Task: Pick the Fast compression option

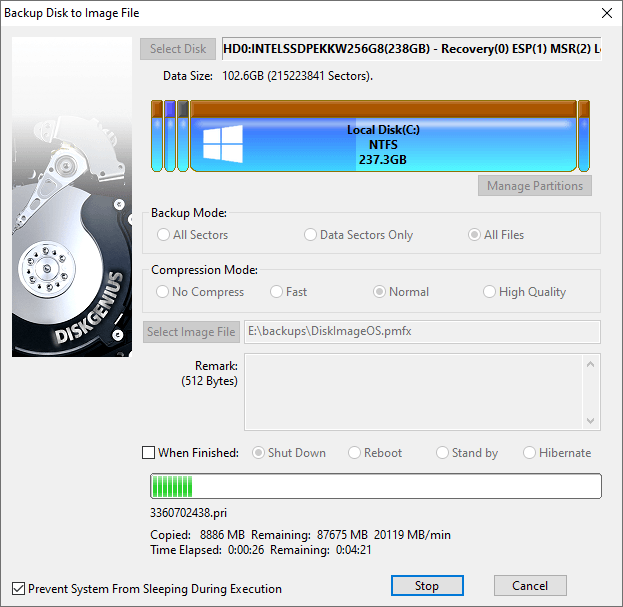Action: [277, 292]
